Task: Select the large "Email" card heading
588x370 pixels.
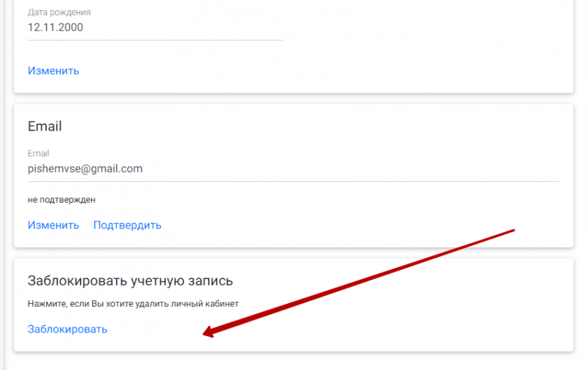Action: [45, 126]
